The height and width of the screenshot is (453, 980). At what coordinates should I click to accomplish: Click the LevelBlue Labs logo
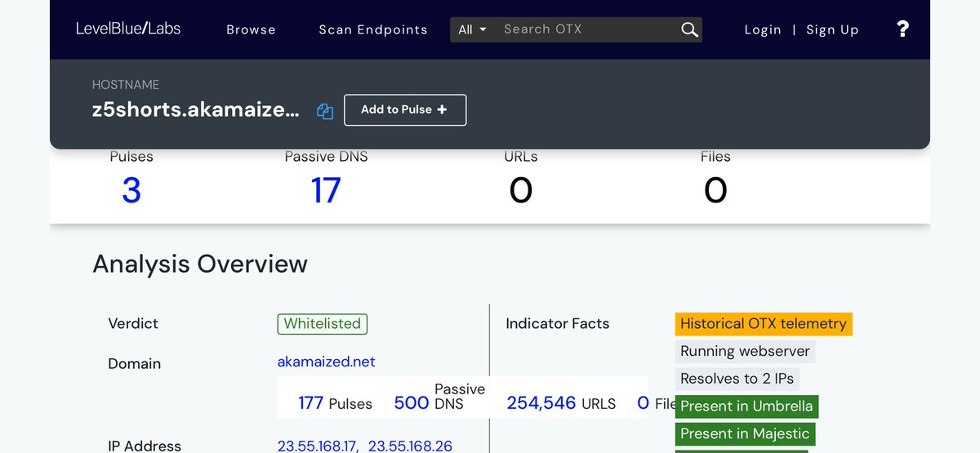(128, 29)
